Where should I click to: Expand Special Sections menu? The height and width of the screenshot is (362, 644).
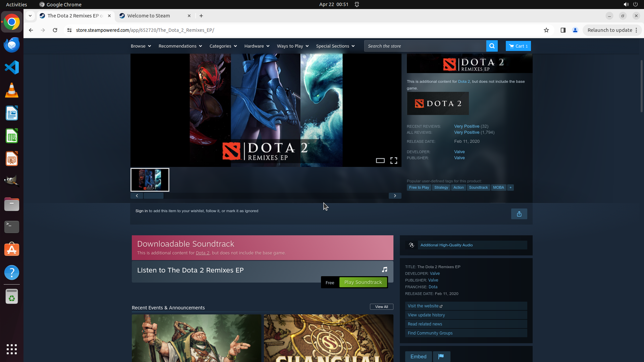click(335, 46)
